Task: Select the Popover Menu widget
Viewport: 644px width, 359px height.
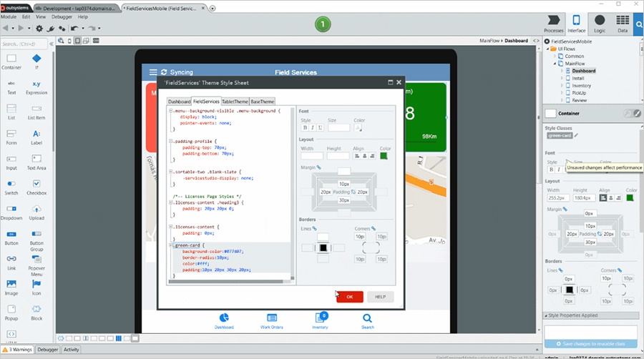Action: pyautogui.click(x=36, y=265)
